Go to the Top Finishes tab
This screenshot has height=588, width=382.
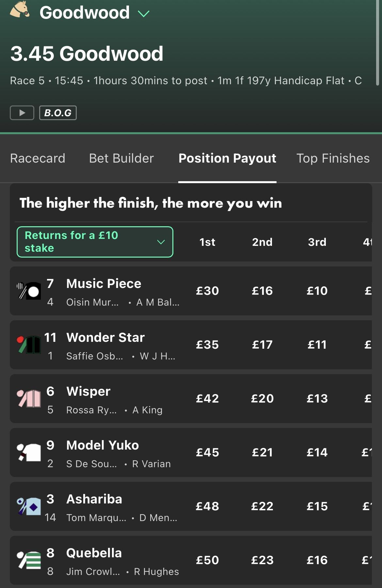333,158
